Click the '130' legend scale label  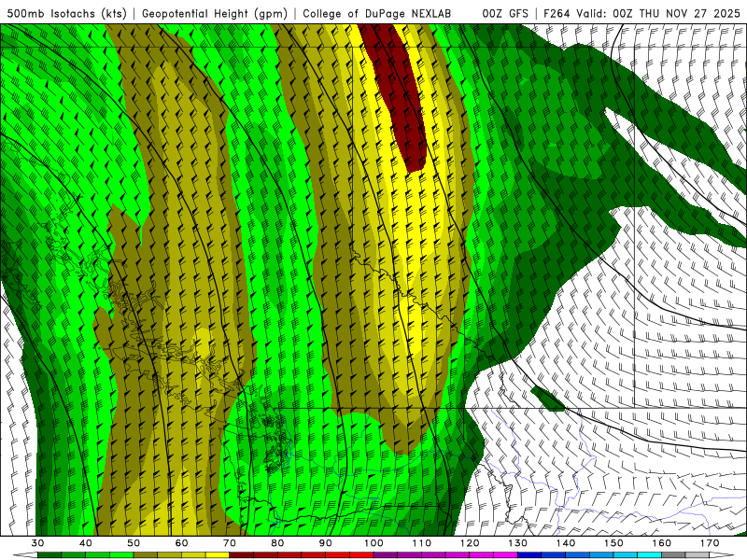[x=518, y=543]
